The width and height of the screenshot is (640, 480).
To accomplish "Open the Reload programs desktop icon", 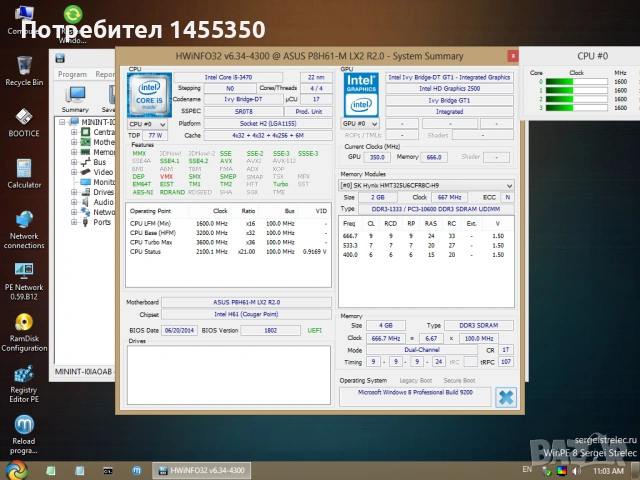I will (x=24, y=435).
